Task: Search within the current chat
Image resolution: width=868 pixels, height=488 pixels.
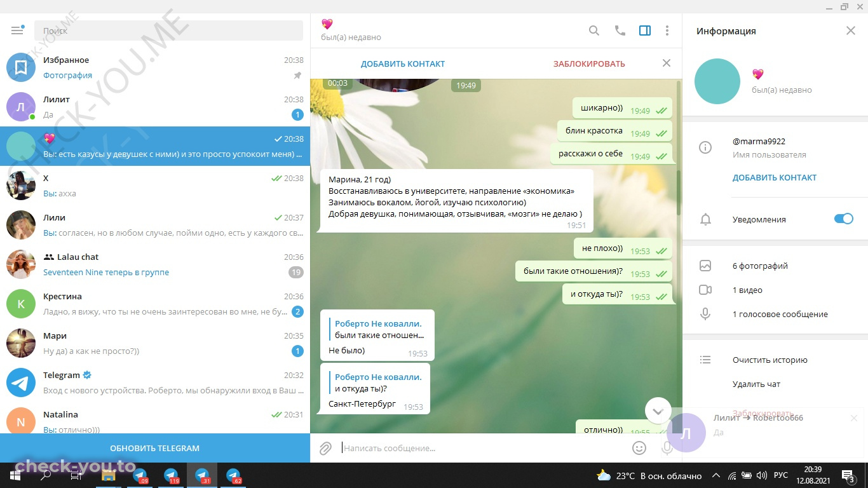Action: click(x=594, y=30)
